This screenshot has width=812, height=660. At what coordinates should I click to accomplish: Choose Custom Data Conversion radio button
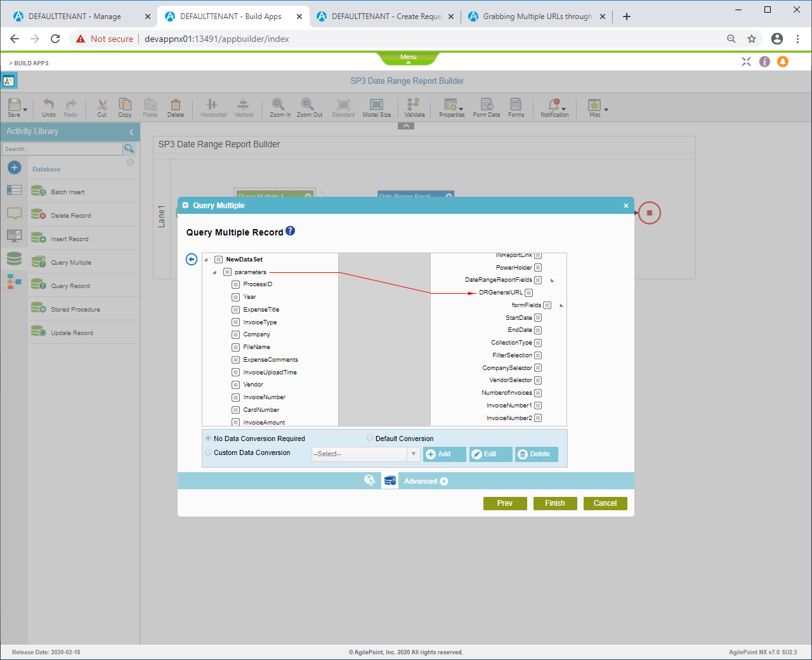(208, 452)
